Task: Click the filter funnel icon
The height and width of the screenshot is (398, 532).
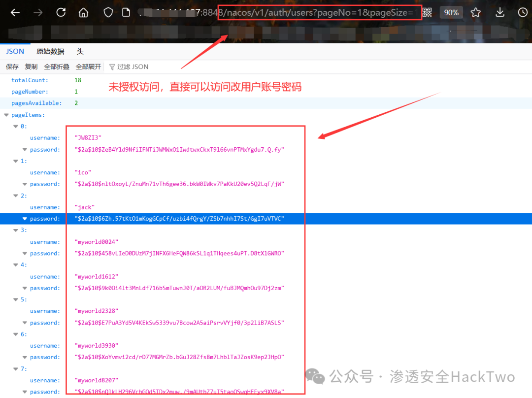Action: pyautogui.click(x=112, y=67)
